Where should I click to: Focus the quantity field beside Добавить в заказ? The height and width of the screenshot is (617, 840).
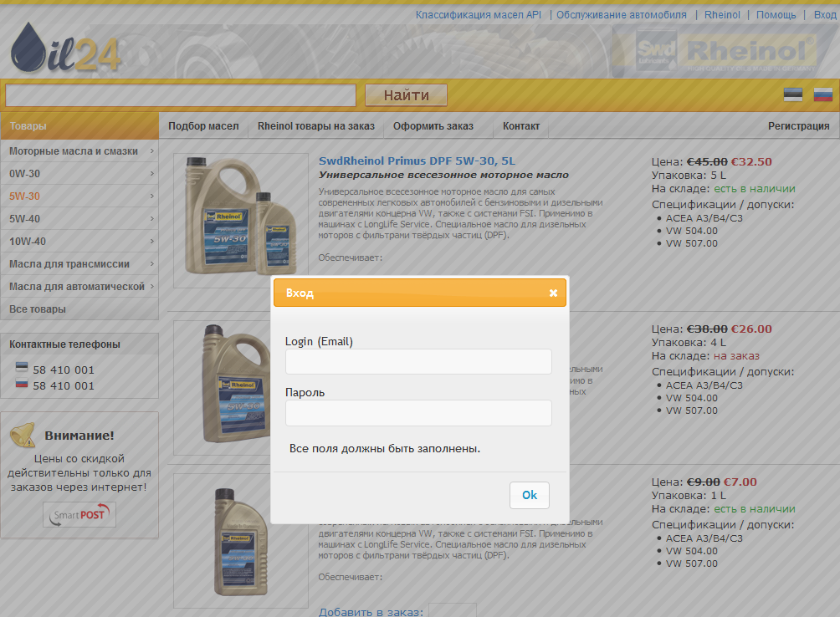453,610
